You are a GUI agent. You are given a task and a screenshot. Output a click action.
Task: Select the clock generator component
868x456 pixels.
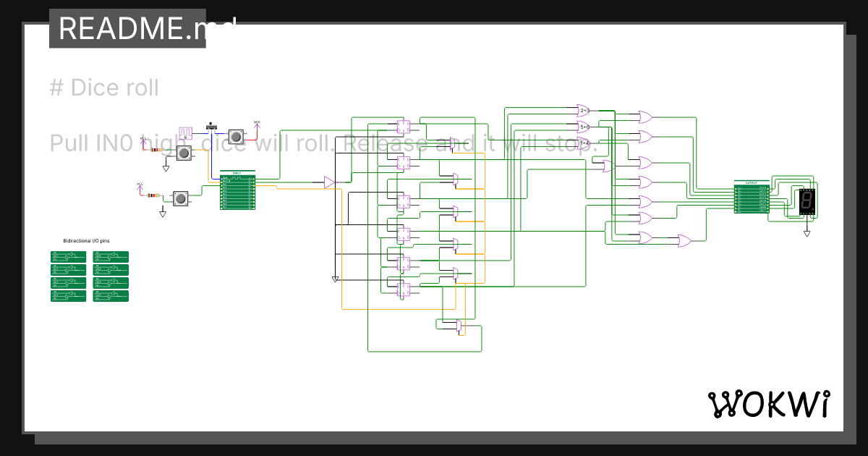point(186,133)
